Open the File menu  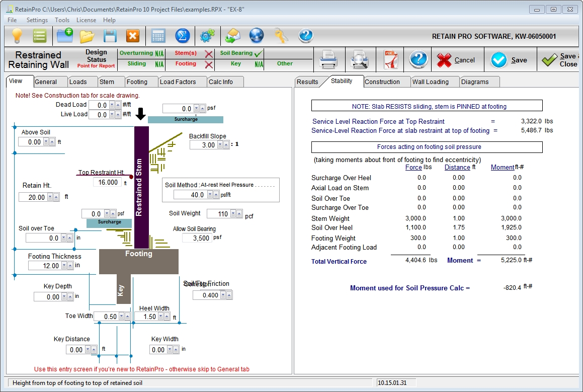pyautogui.click(x=12, y=20)
